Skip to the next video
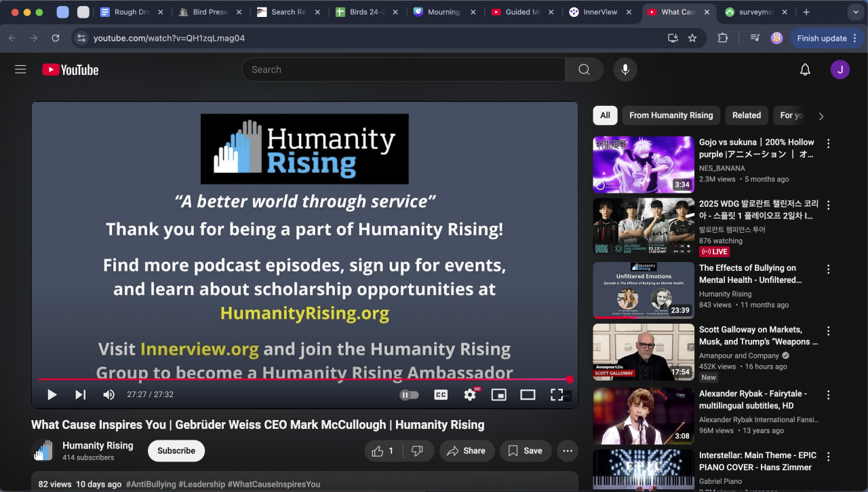This screenshot has height=492, width=868. (x=80, y=394)
